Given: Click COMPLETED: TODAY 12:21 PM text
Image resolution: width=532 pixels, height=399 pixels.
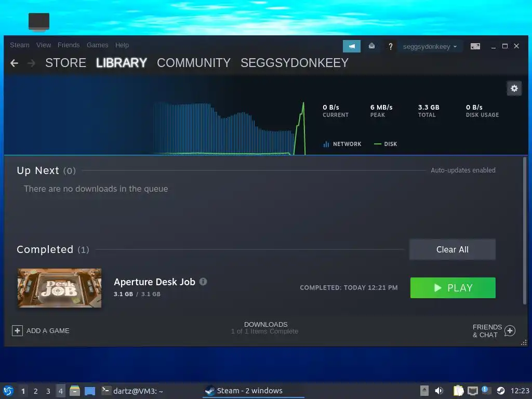Looking at the screenshot, I should [349, 288].
